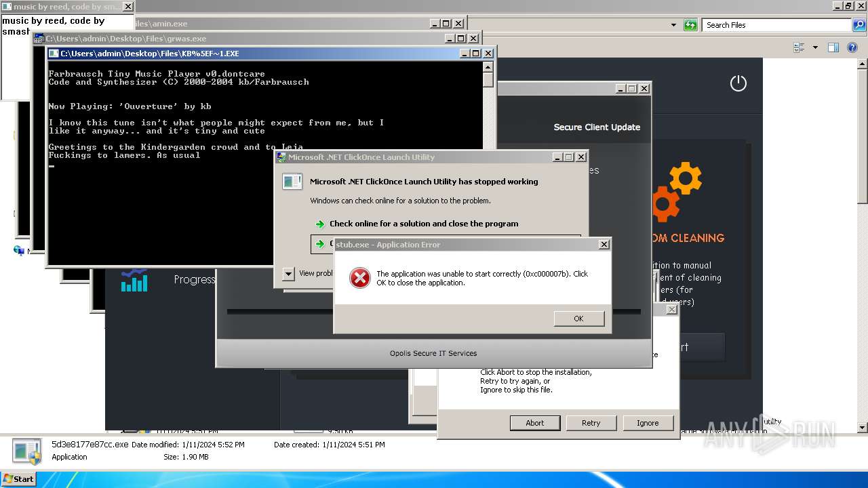Expand 'View problem details' in the ClickOnce dialog
This screenshot has height=488, width=868.
click(288, 273)
